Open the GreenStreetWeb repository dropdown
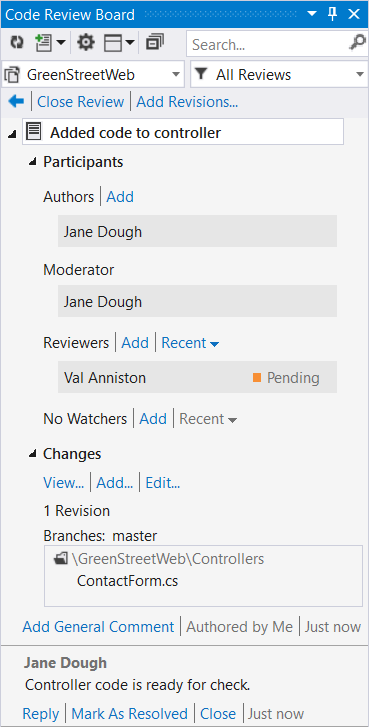The image size is (369, 727). click(92, 74)
